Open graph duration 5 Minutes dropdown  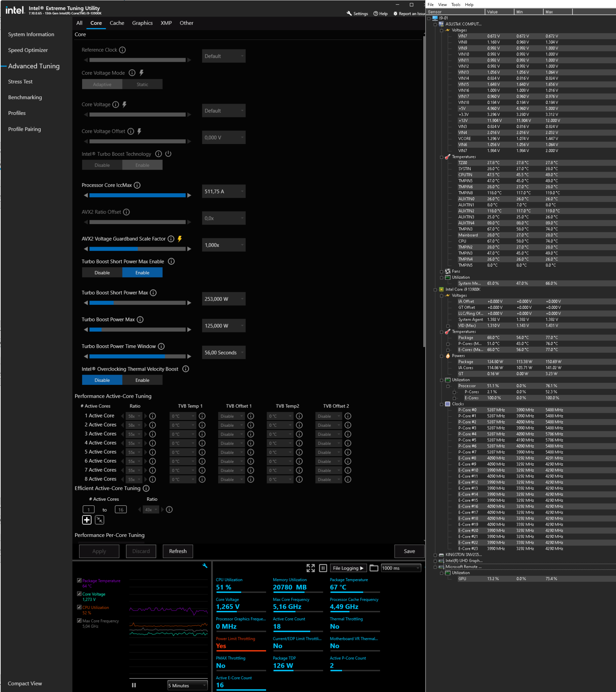tap(187, 686)
